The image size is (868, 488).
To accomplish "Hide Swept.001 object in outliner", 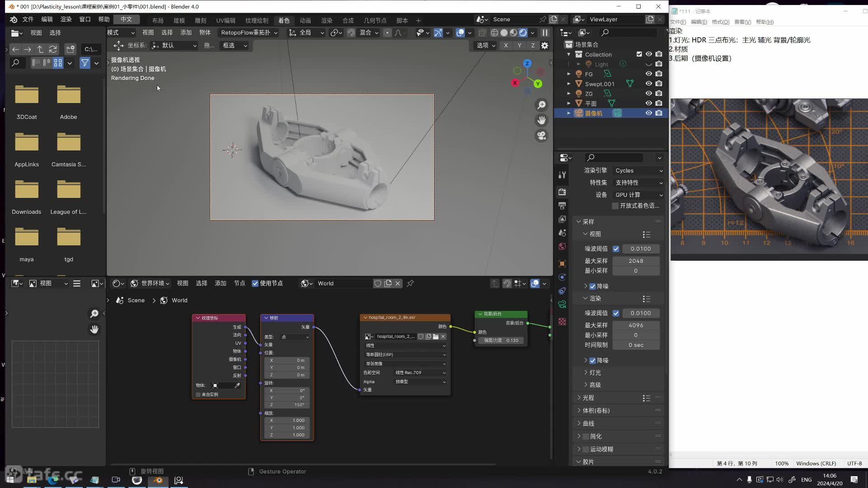I will pos(649,84).
